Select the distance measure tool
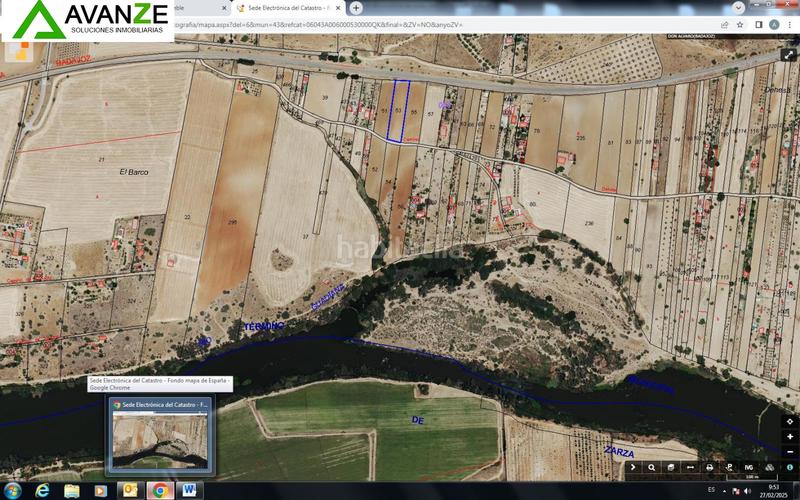Viewport: 800px width, 500px height. coord(690,467)
